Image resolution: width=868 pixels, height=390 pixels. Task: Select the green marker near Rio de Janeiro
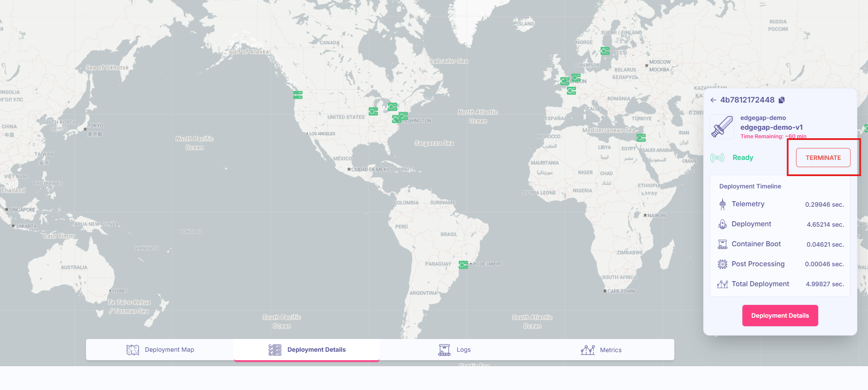click(463, 265)
